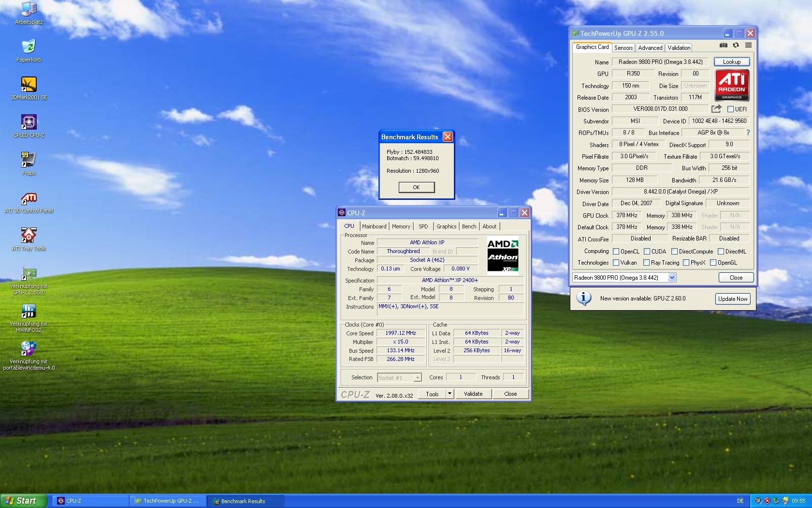Image resolution: width=812 pixels, height=508 pixels.
Task: Switch to the About tab in CPU-Z
Action: pyautogui.click(x=489, y=226)
